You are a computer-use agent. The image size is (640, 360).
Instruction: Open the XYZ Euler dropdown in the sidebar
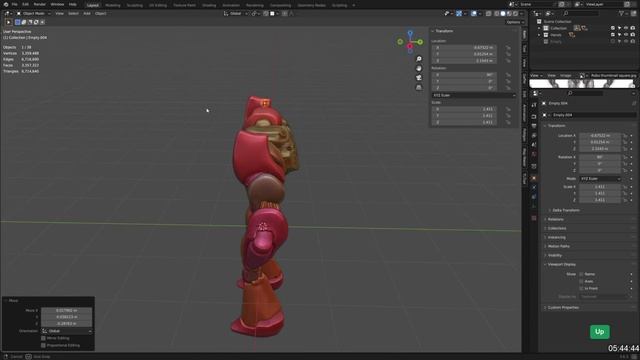[x=473, y=95]
